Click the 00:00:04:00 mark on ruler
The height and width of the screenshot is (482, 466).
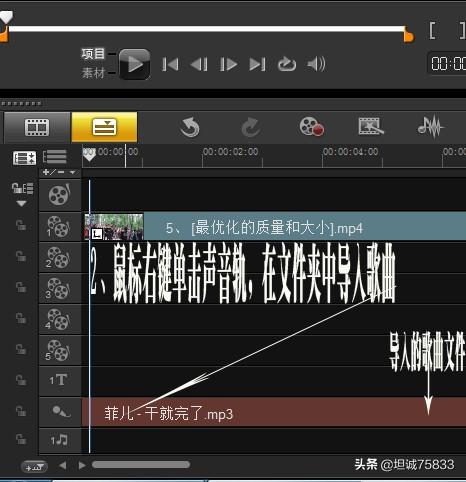[351, 152]
